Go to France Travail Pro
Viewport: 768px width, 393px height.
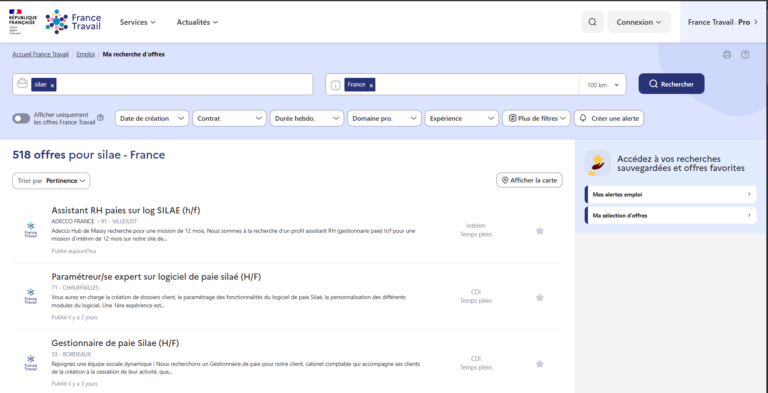[723, 22]
